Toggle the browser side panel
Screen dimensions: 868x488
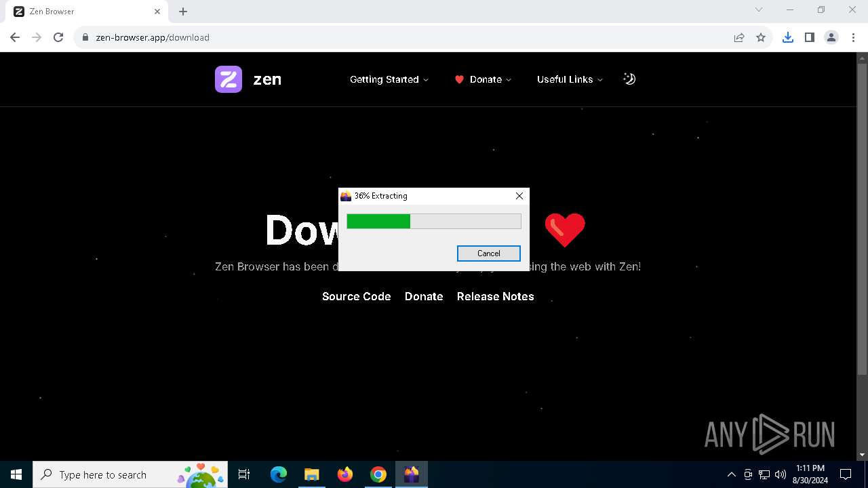[810, 37]
